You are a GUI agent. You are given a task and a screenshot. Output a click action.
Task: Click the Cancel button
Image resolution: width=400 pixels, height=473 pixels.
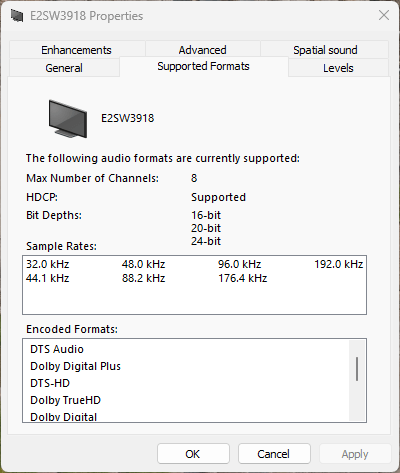(274, 454)
